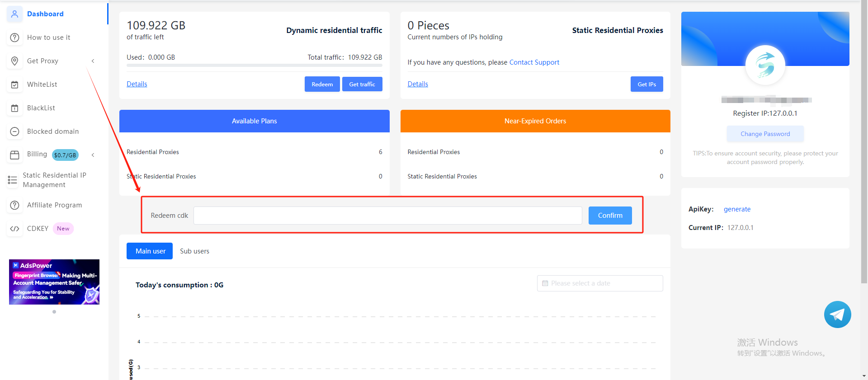868x380 pixels.
Task: Click the WhiteList sidebar icon
Action: pos(14,84)
